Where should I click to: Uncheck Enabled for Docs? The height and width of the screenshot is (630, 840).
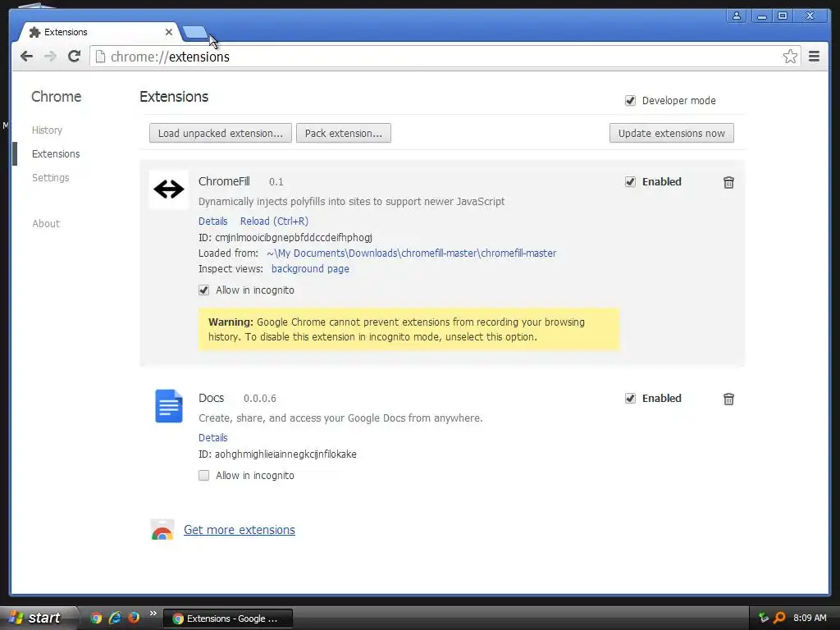[630, 399]
